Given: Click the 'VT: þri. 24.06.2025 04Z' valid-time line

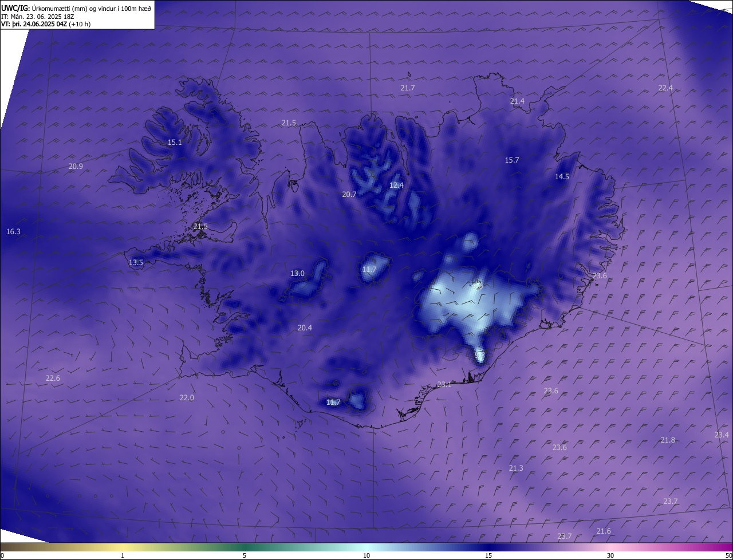Looking at the screenshot, I should pyautogui.click(x=46, y=24).
